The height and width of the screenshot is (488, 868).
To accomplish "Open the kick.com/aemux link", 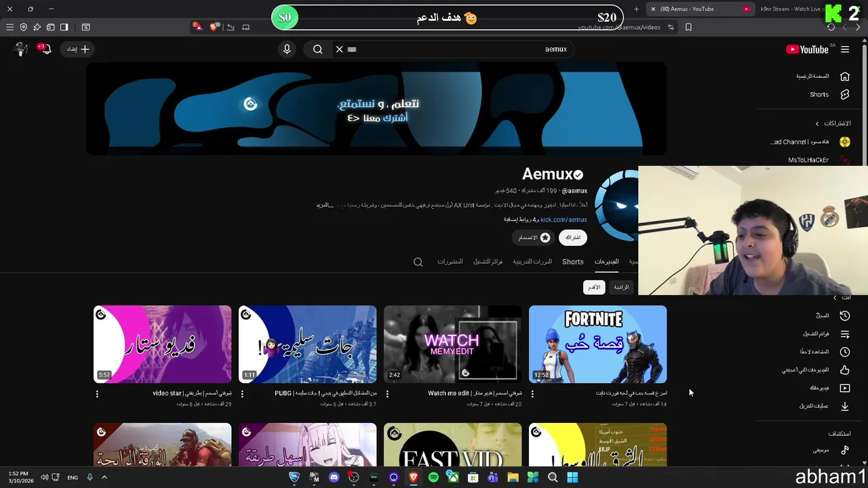I will (x=564, y=220).
